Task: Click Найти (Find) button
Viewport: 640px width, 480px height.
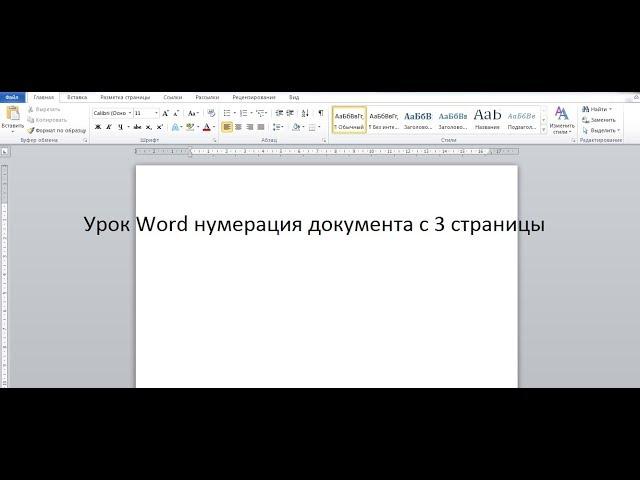Action: (x=597, y=109)
